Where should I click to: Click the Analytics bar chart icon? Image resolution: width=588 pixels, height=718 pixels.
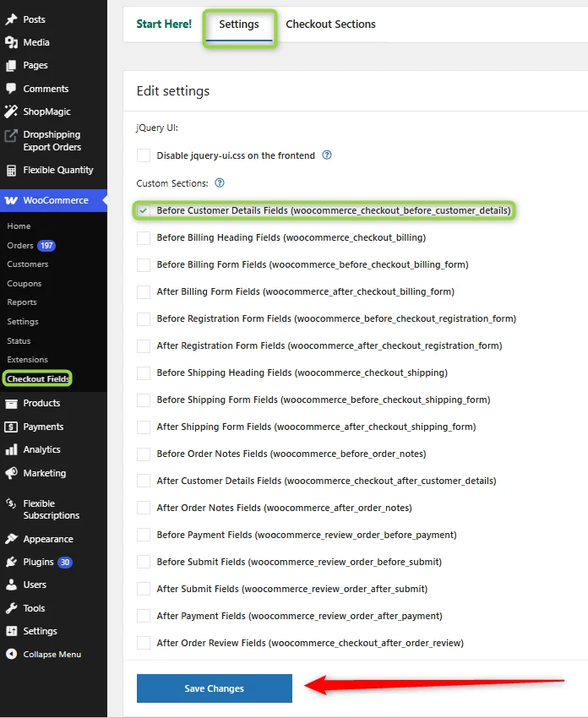point(11,449)
